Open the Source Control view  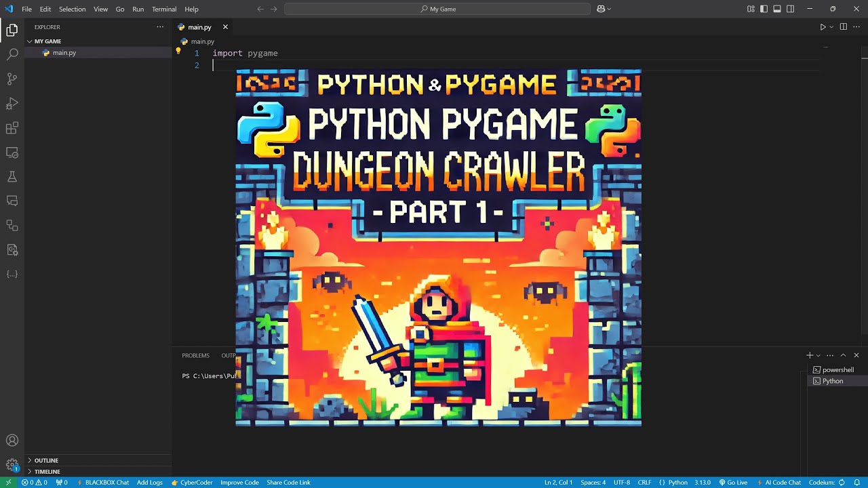click(x=12, y=79)
